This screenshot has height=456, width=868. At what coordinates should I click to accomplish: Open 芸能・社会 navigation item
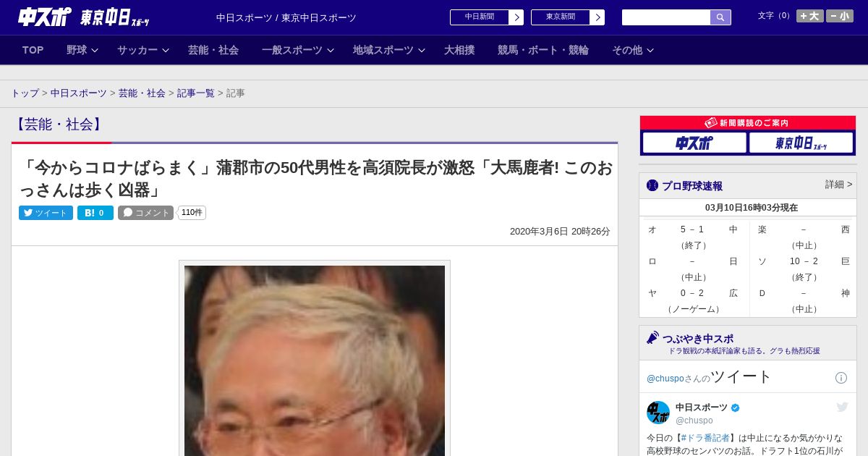click(213, 50)
